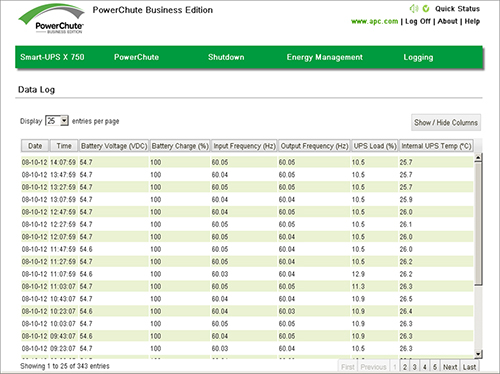Go to page 2
Image resolution: width=500 pixels, height=374 pixels.
coord(405,367)
